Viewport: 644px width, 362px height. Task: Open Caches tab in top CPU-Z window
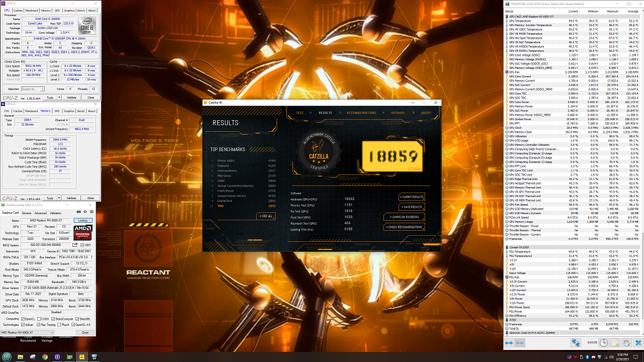[x=18, y=11]
